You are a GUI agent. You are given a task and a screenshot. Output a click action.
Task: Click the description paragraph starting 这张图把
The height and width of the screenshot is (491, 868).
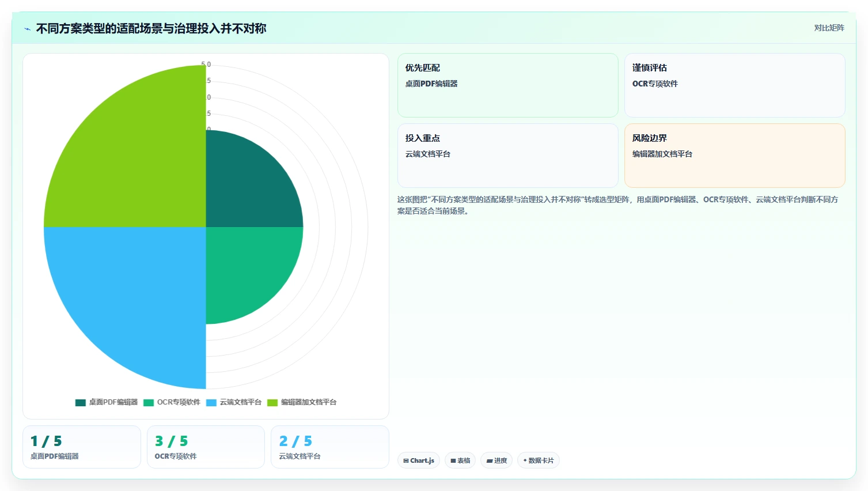617,205
